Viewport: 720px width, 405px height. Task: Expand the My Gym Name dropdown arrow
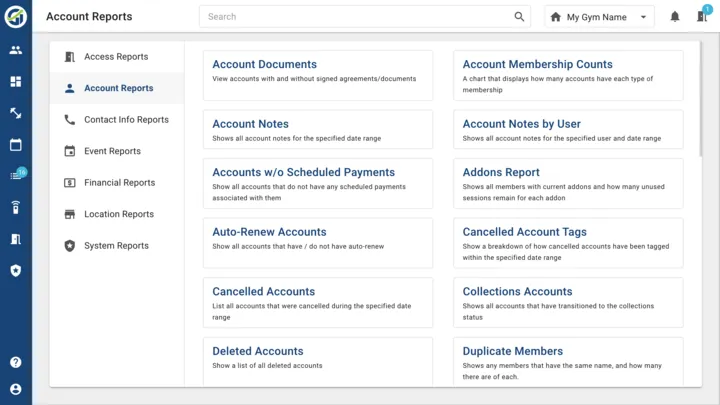[643, 17]
